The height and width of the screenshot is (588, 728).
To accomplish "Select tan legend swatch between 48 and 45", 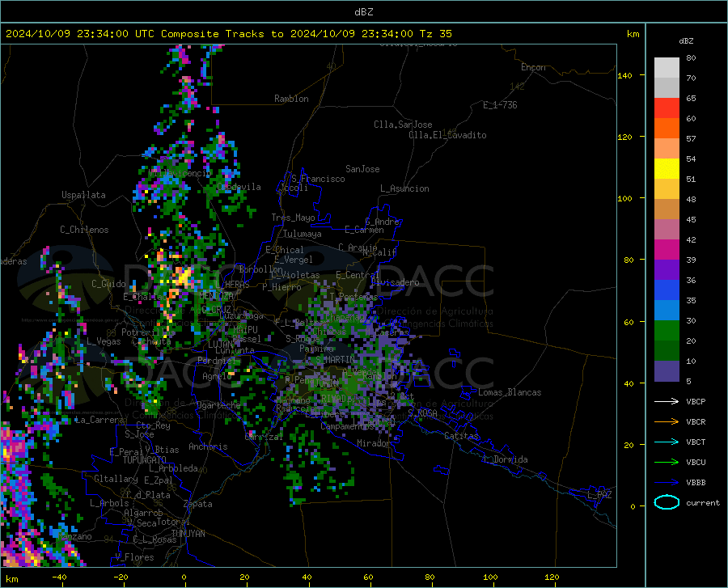I will (x=667, y=209).
